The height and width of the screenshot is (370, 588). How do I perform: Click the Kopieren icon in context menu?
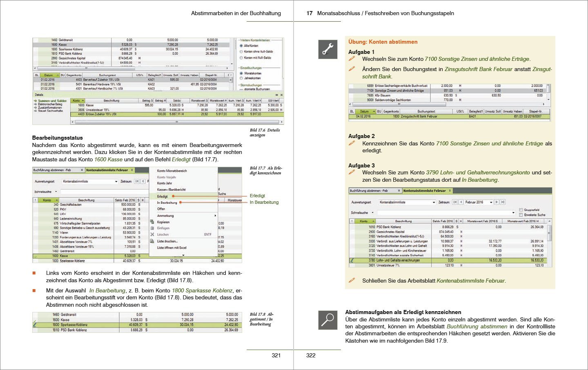tap(152, 222)
